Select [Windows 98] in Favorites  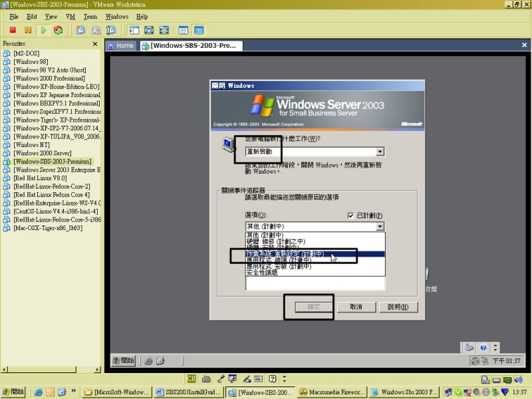31,62
